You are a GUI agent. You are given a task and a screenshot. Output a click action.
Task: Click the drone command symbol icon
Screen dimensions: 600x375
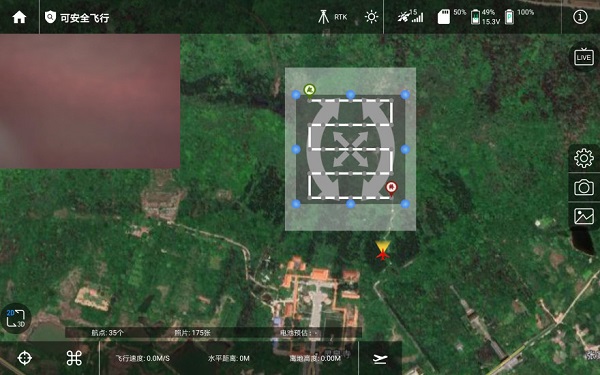74,358
